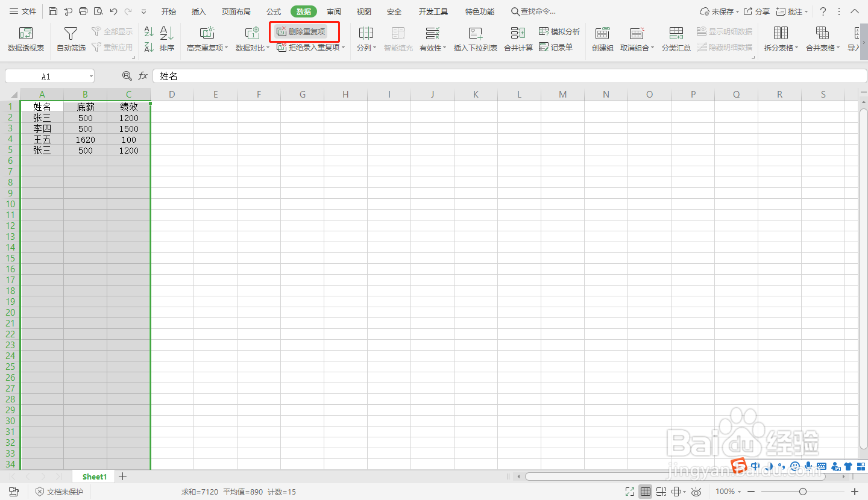Click the print icon in quick toolbar
The image size is (868, 500).
click(x=83, y=11)
